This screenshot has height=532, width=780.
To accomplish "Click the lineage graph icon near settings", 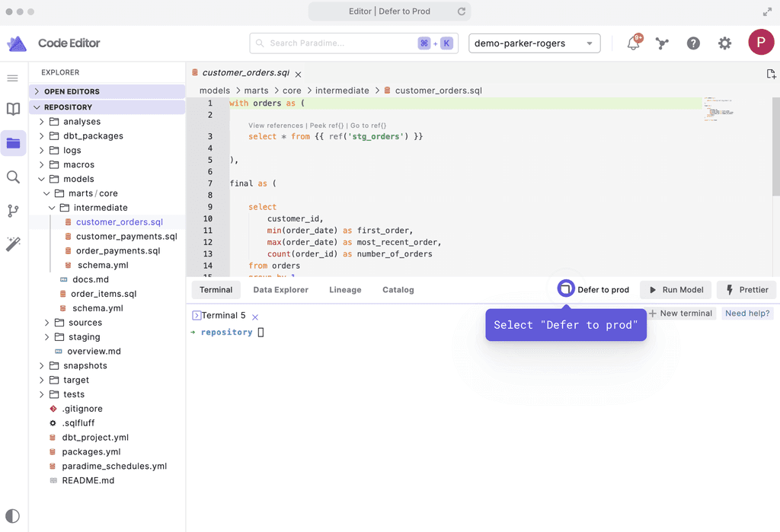I will [662, 43].
